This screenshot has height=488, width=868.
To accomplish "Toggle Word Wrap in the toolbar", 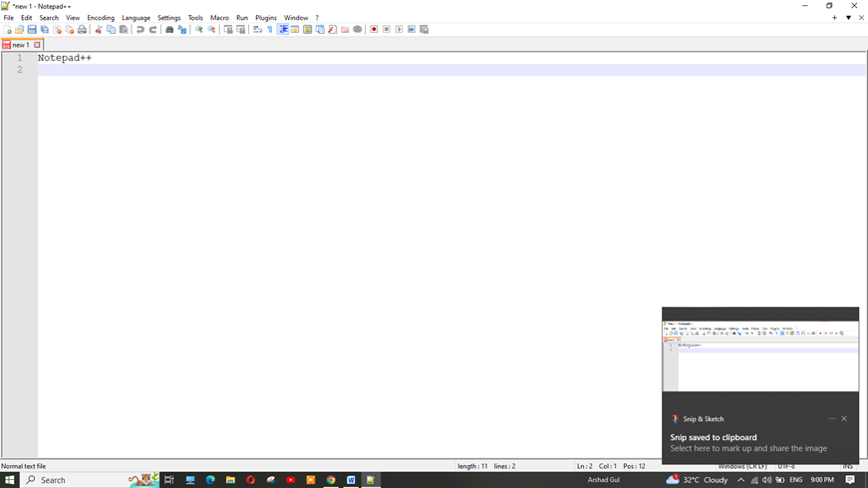I will pyautogui.click(x=257, y=29).
